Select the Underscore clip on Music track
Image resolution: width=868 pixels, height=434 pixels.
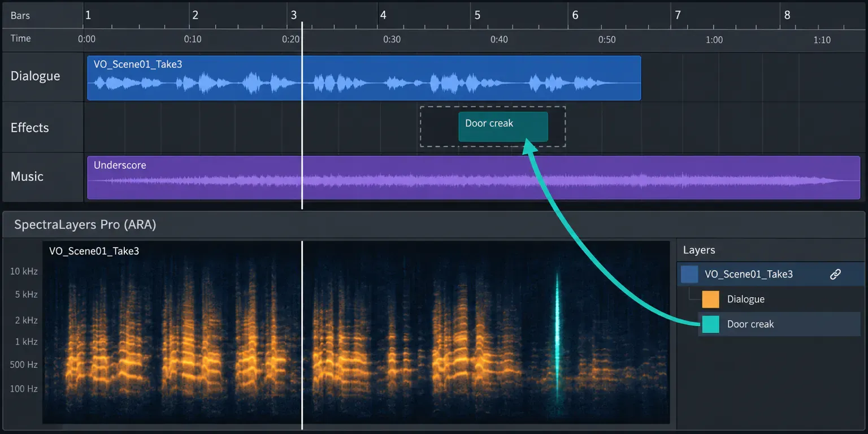tap(474, 177)
